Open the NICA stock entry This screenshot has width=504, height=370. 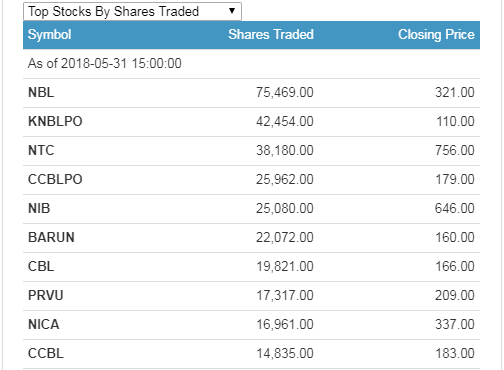pyautogui.click(x=251, y=325)
